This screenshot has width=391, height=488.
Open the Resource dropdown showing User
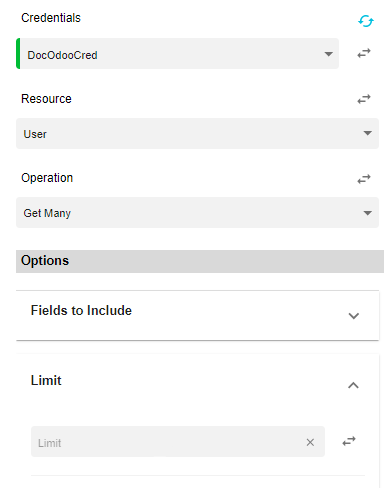(x=197, y=133)
